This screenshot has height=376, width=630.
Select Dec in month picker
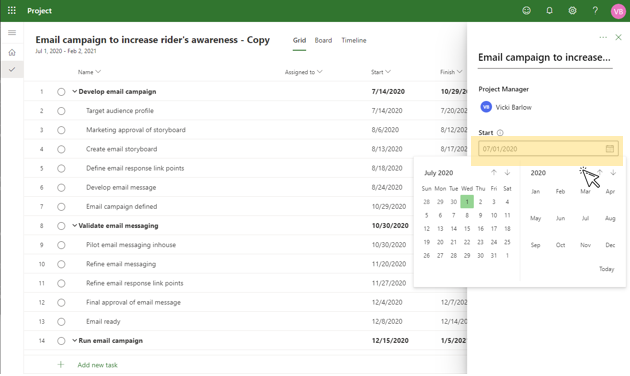click(610, 245)
